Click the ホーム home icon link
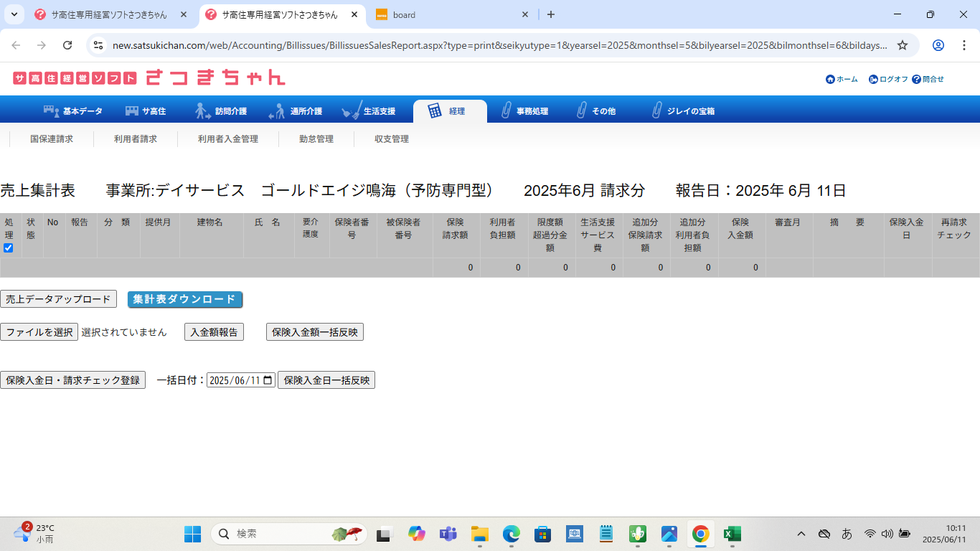Viewport: 980px width, 551px height. point(830,80)
